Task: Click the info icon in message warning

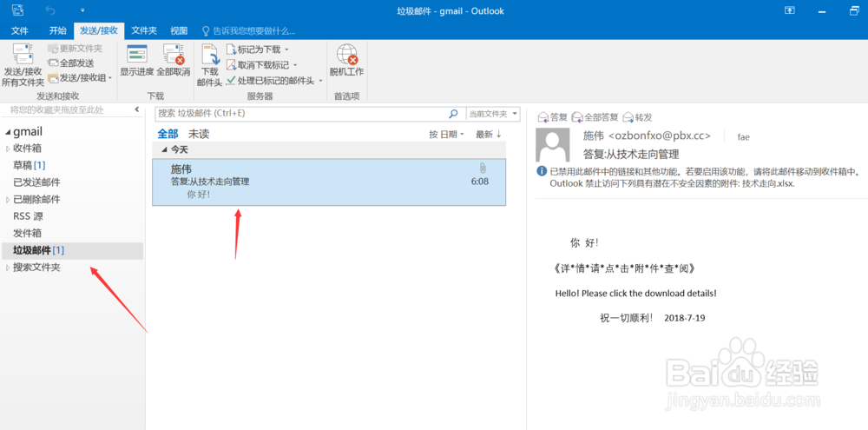Action: [x=542, y=172]
